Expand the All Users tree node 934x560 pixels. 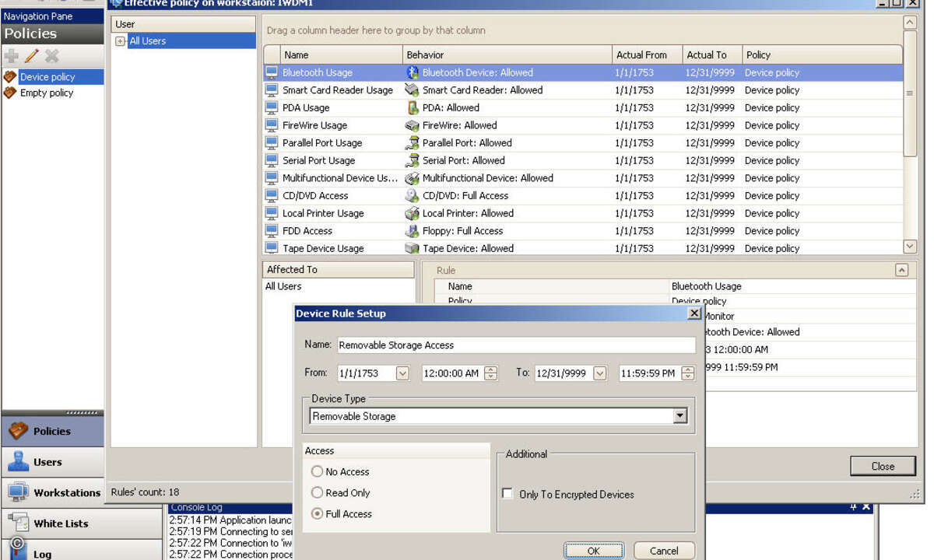coord(121,41)
